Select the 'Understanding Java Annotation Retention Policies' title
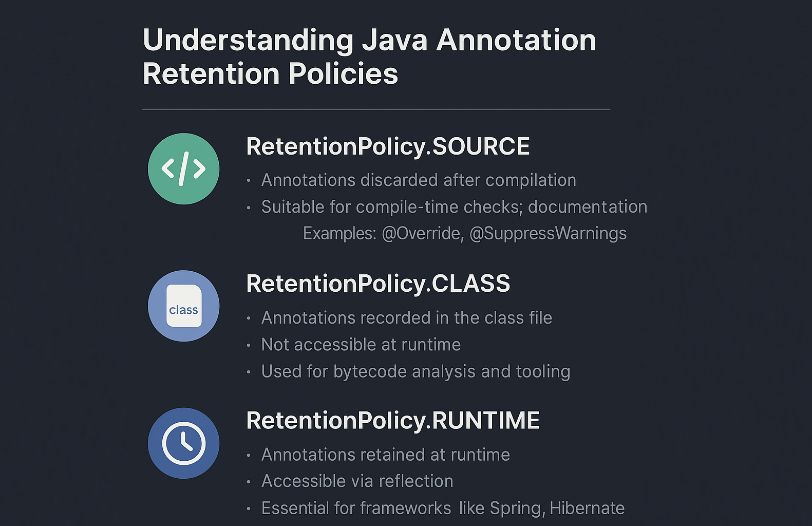 click(x=369, y=57)
